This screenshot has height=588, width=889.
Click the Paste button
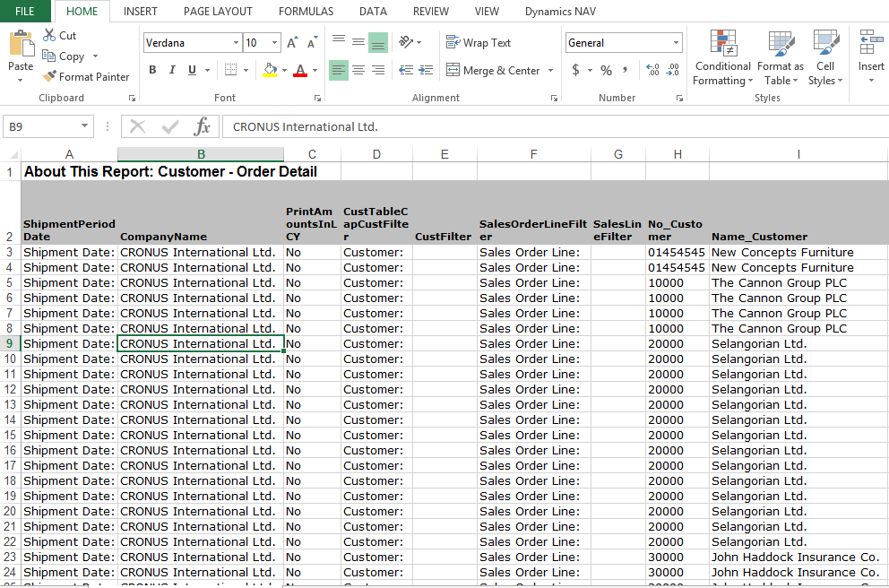pyautogui.click(x=20, y=54)
